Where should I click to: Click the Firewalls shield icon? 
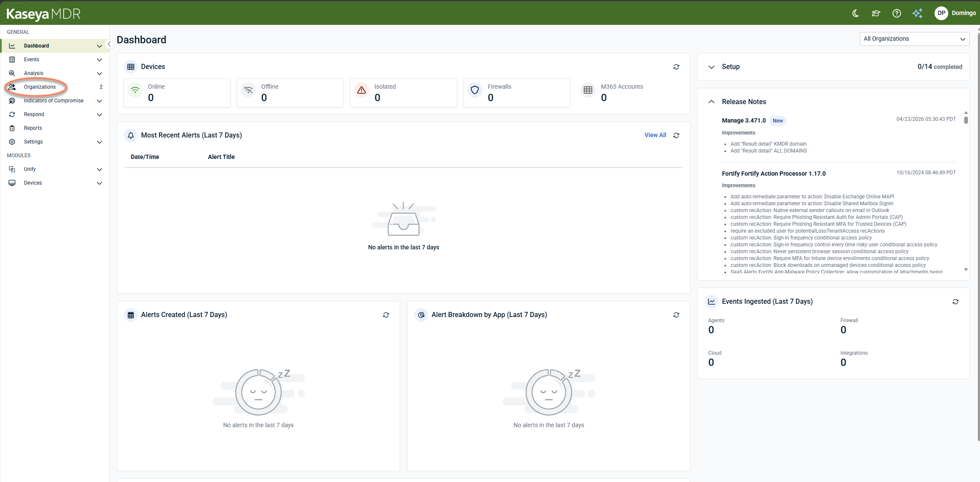[475, 90]
